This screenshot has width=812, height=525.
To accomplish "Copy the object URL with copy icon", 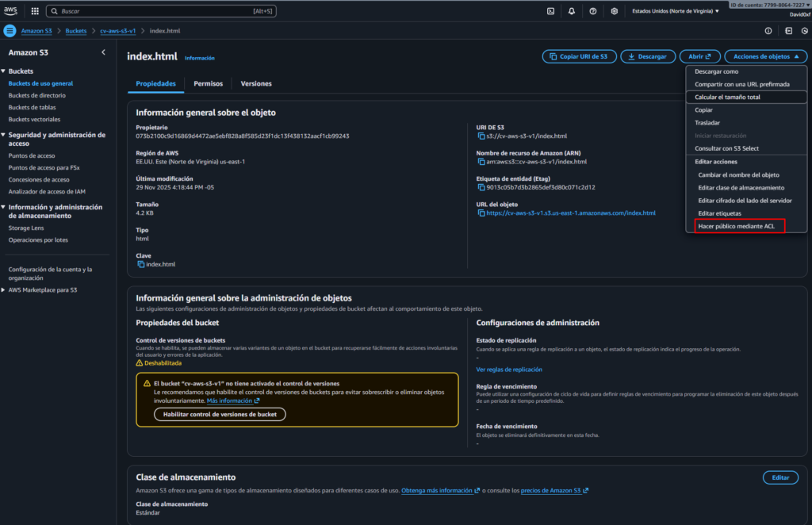I will (x=481, y=213).
